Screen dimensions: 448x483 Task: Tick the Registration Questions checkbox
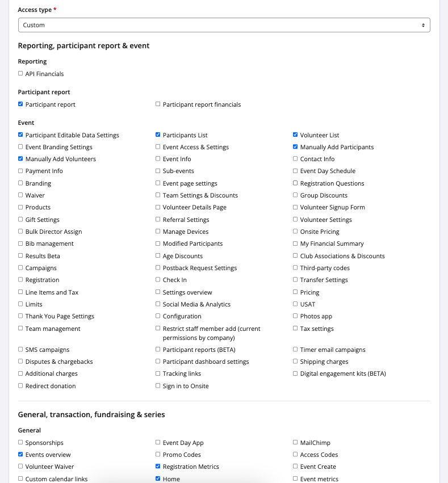point(295,183)
